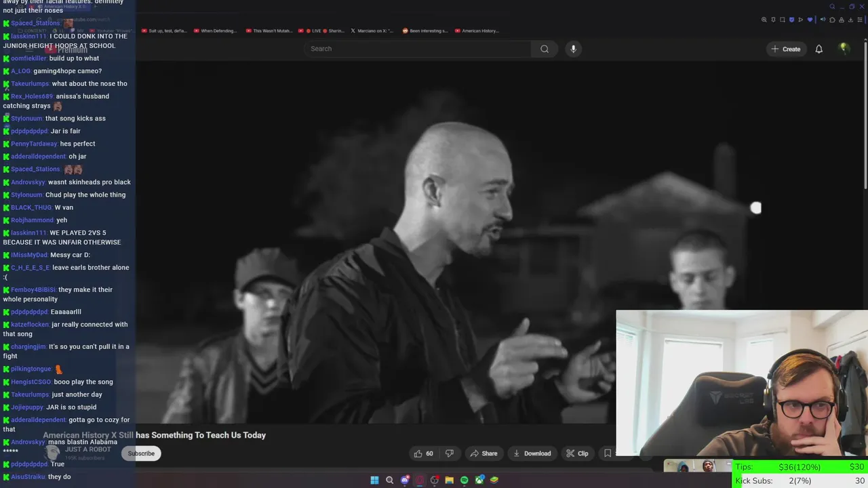Open browser downloads arrow icon
This screenshot has height=488, width=868.
(850, 20)
